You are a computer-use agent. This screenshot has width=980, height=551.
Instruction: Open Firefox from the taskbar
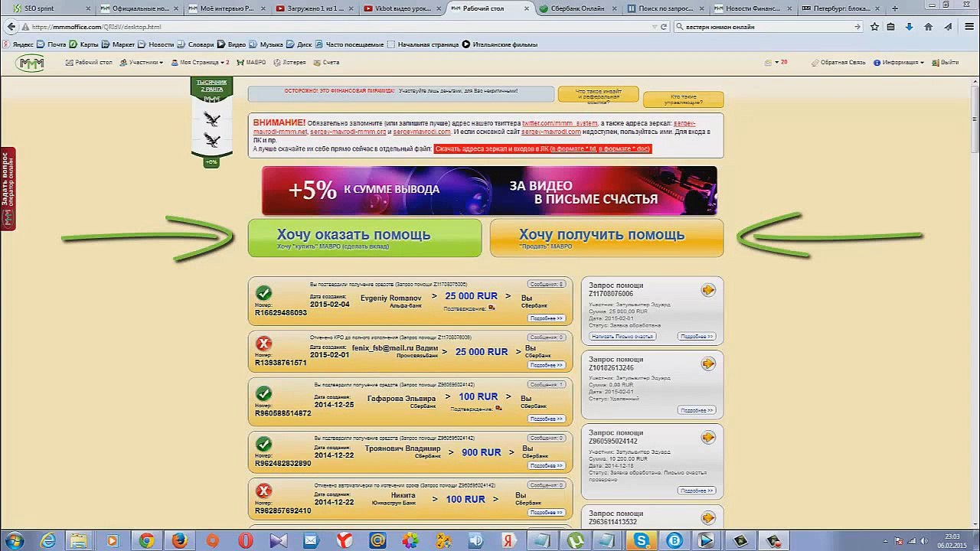pos(179,541)
